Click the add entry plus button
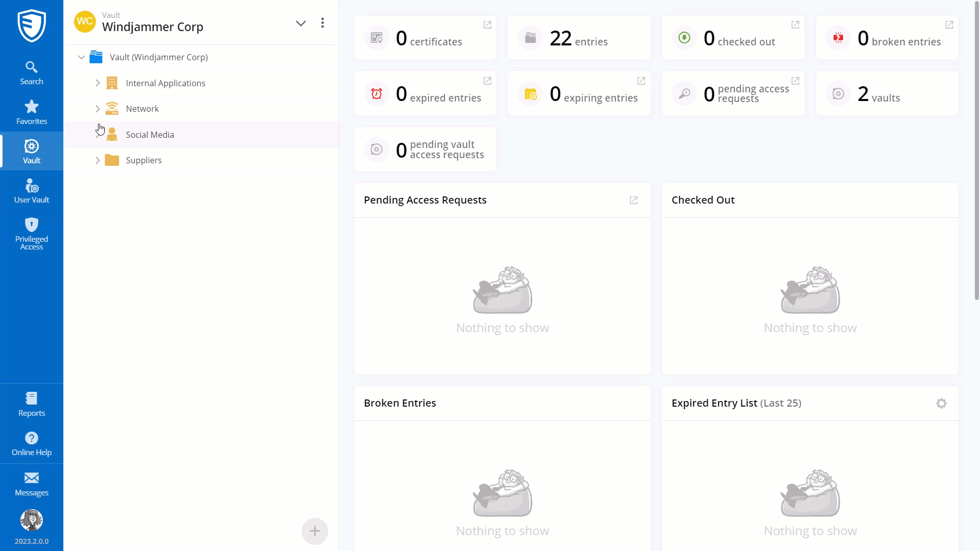 pos(314,531)
